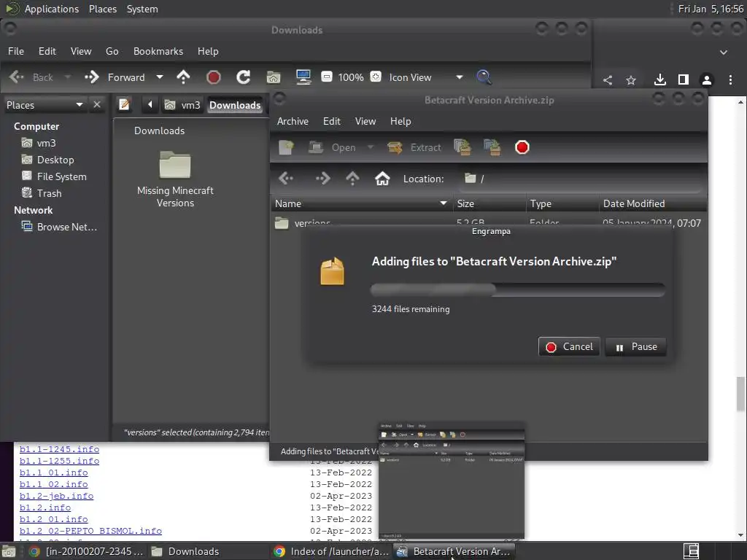
Task: Open View menu in Engrampa window
Action: (x=365, y=121)
